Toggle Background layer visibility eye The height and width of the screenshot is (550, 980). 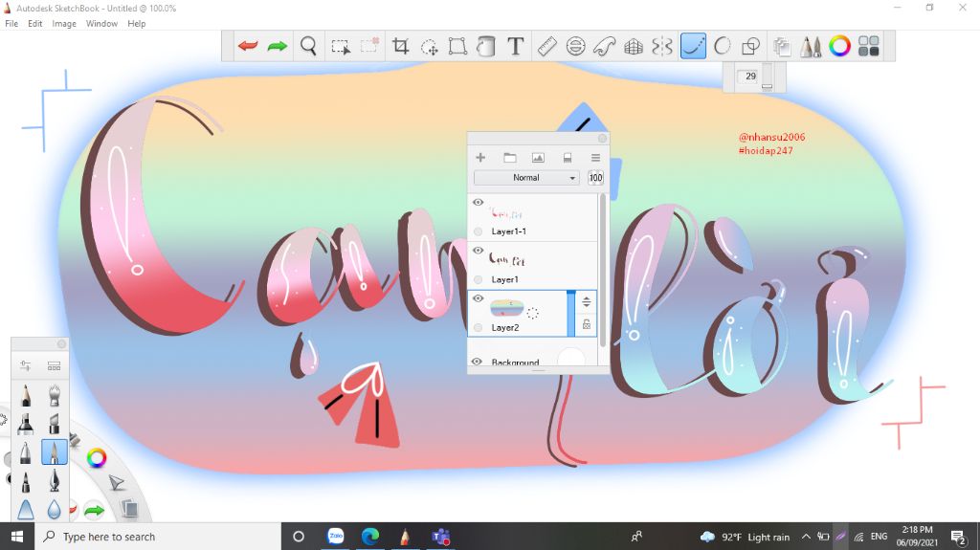point(477,362)
